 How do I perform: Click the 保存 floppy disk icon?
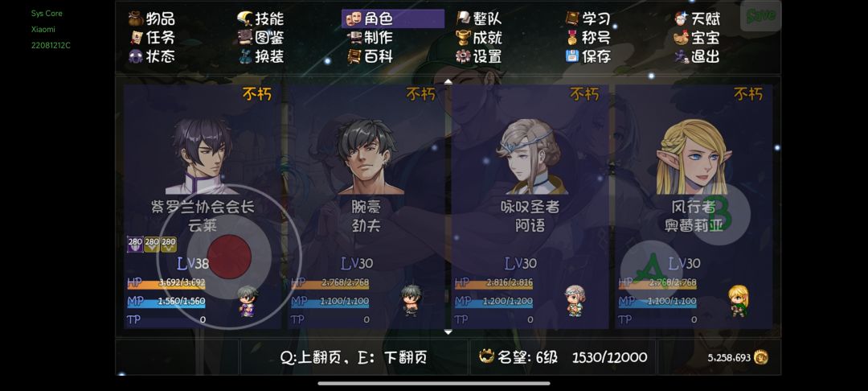click(572, 56)
